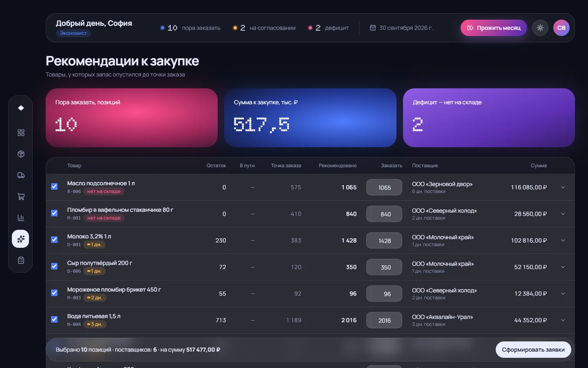Image resolution: width=588 pixels, height=368 pixels.
Task: Open the bar chart analytics icon
Action: (21, 218)
